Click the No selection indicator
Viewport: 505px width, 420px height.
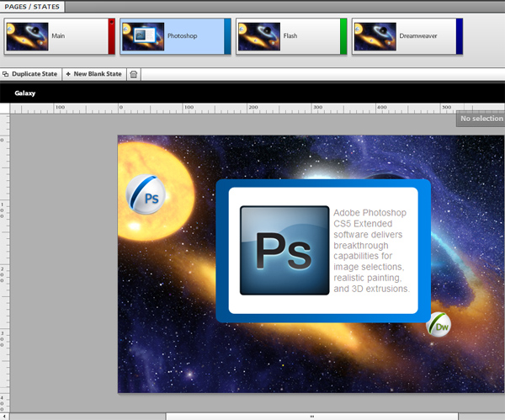point(481,119)
